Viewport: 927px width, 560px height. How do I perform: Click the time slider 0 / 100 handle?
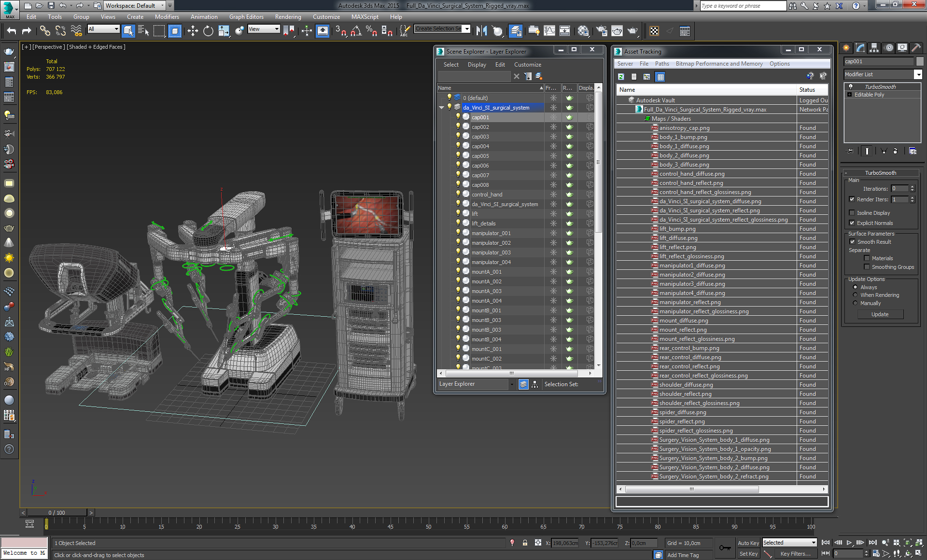[57, 513]
